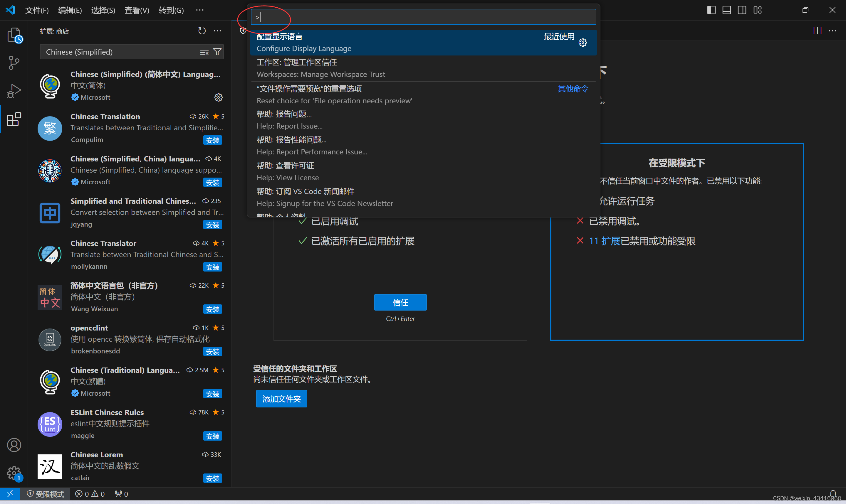Image resolution: width=846 pixels, height=504 pixels.
Task: Refresh the extensions marketplace list
Action: pyautogui.click(x=202, y=31)
